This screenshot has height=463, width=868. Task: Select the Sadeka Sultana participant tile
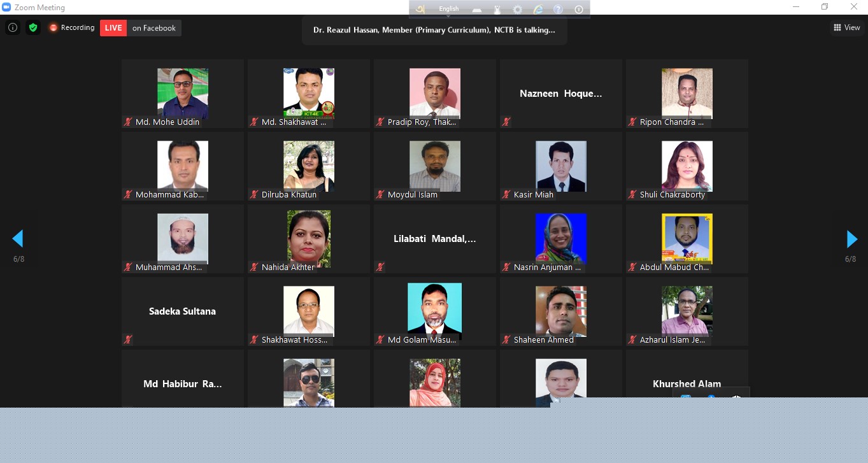tap(183, 311)
